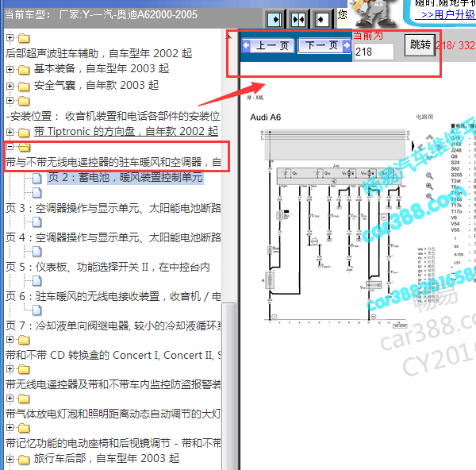Click the folder icon above 带气体放电灯泡
Image resolution: width=476 pixels, height=470 pixels.
point(24,399)
